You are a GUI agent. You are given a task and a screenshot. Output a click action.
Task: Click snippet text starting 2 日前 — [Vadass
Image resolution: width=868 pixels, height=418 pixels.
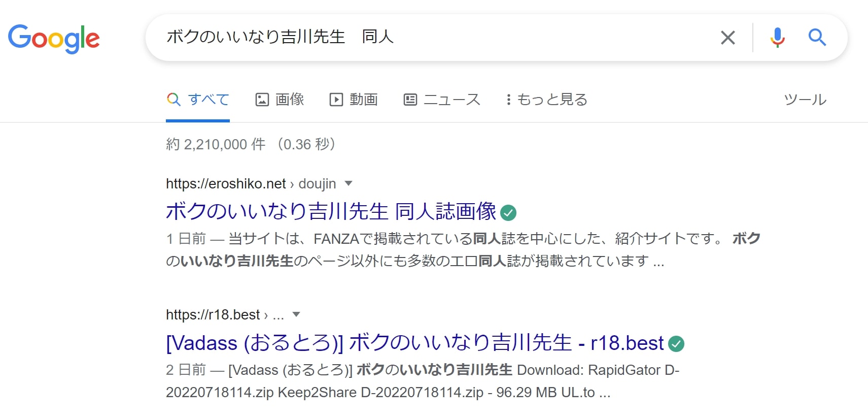[x=423, y=381]
